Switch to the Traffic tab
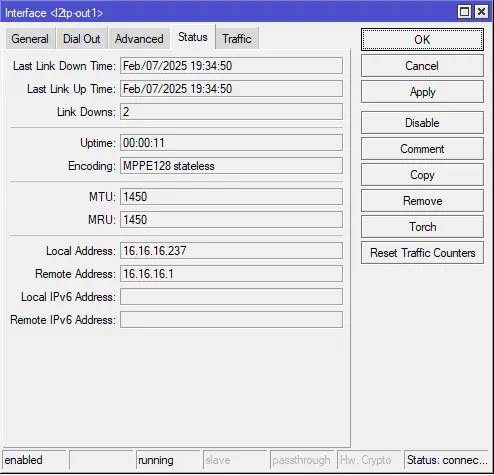The height and width of the screenshot is (475, 494). click(x=237, y=39)
